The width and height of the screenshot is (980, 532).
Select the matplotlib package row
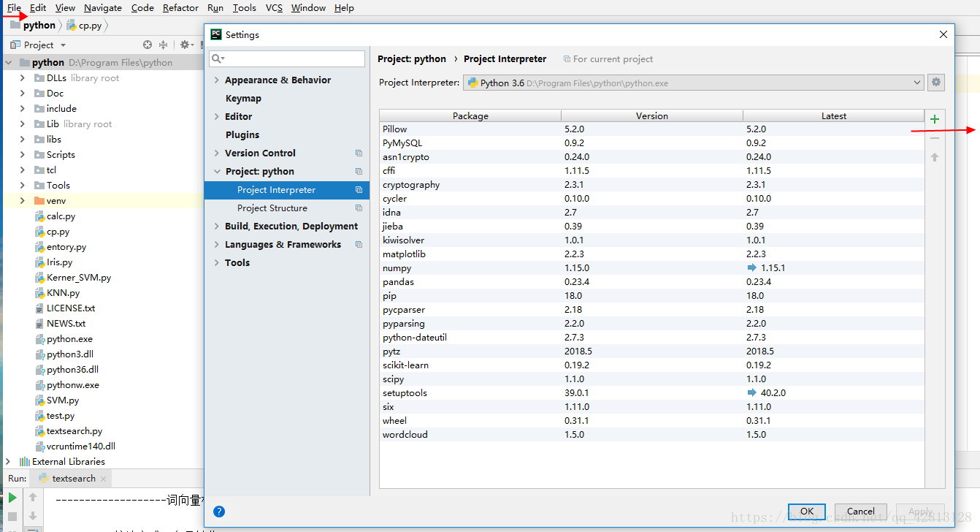(651, 254)
